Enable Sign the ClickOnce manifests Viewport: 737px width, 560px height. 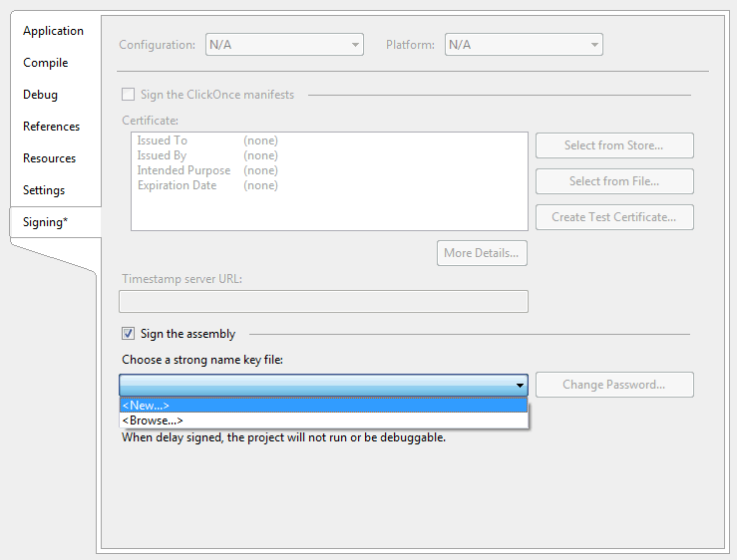pyautogui.click(x=128, y=95)
